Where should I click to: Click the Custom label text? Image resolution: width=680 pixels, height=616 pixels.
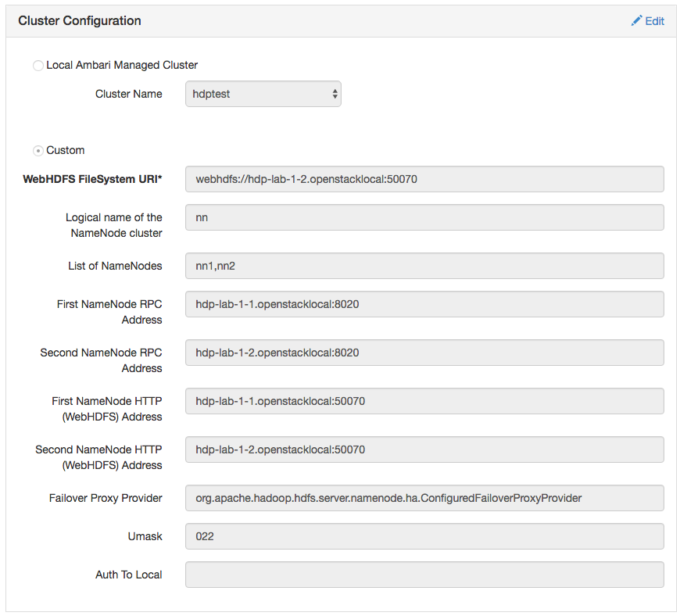pos(65,150)
